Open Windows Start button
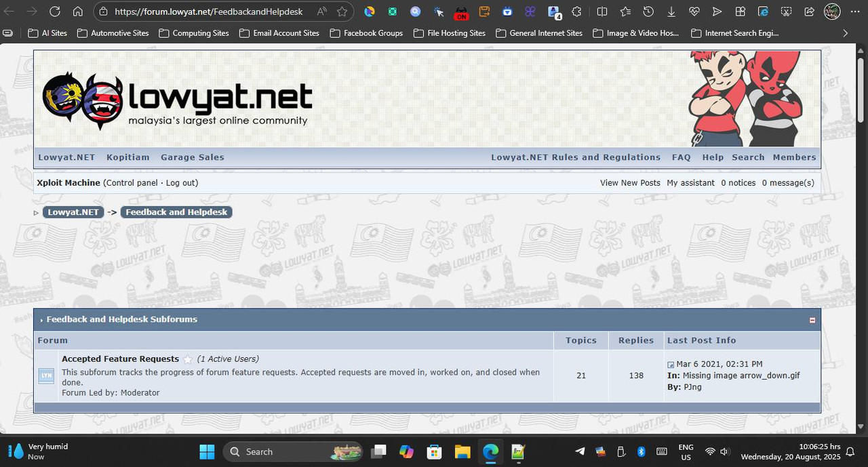 tap(207, 451)
